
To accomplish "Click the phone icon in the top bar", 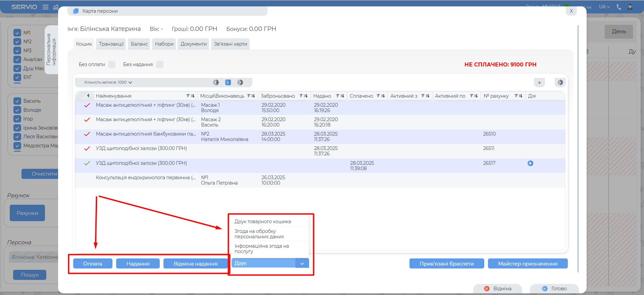I will [x=619, y=7].
